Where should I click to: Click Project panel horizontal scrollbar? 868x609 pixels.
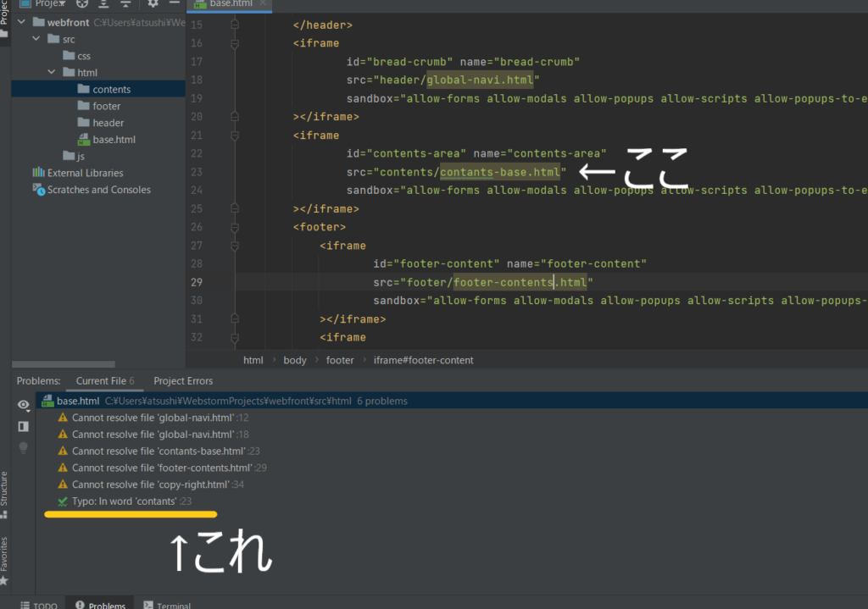tap(63, 364)
